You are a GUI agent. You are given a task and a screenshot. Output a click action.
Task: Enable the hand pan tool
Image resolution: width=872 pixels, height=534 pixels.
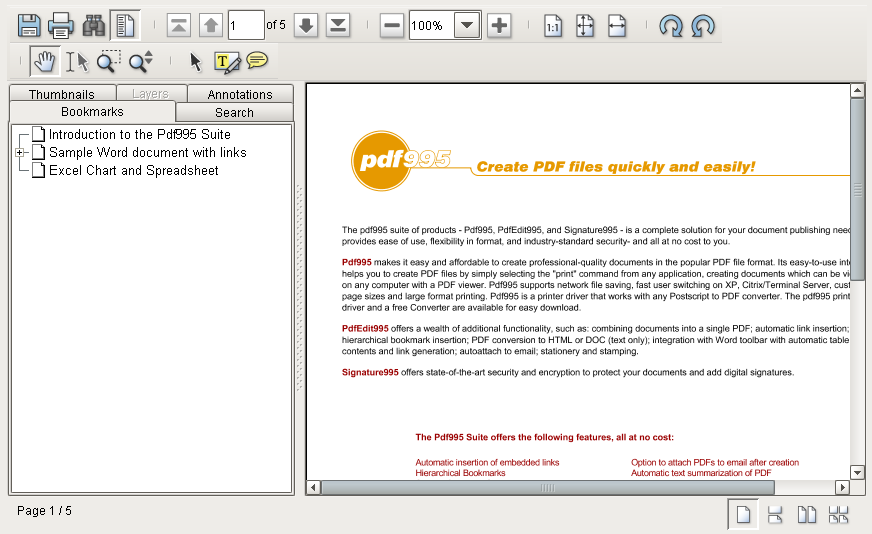(x=44, y=61)
